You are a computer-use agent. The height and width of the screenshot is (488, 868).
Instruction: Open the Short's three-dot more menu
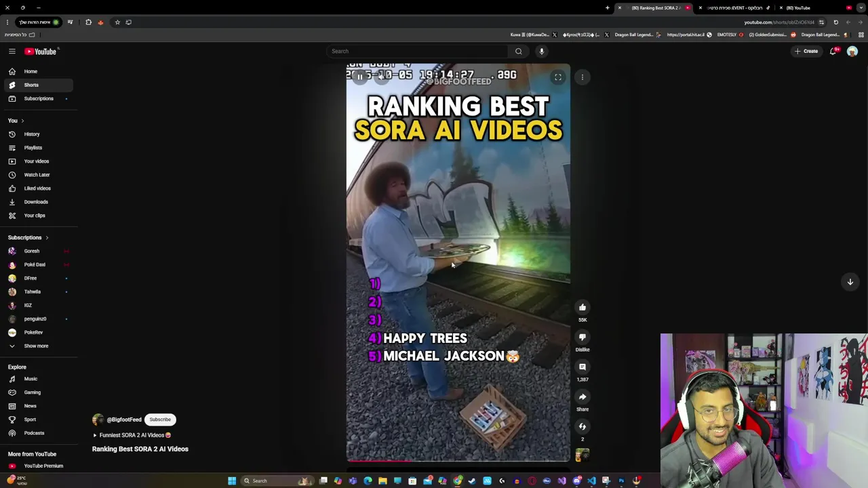[x=582, y=77]
